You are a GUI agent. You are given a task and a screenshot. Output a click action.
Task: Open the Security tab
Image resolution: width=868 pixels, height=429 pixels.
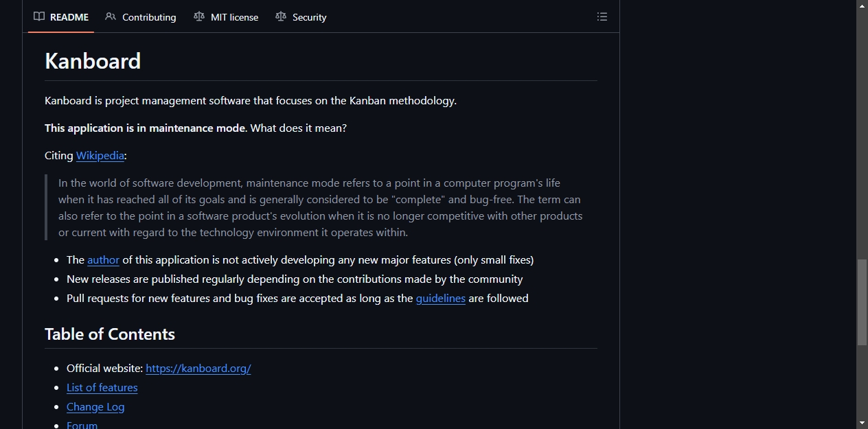(301, 17)
